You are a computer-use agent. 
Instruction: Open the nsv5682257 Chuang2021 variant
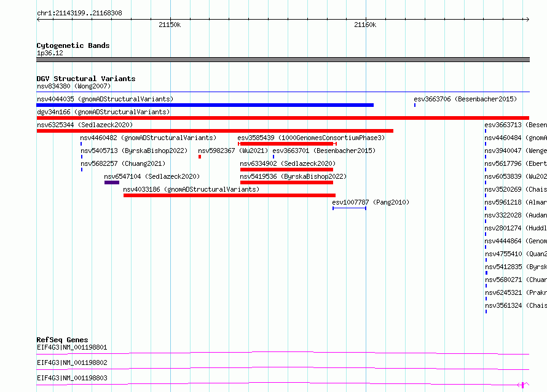123,163
